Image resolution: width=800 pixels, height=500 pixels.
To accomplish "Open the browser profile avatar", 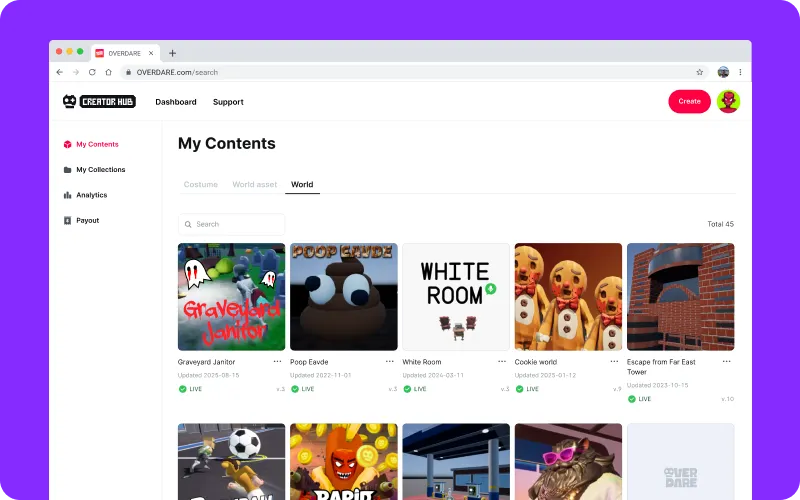I will click(723, 72).
